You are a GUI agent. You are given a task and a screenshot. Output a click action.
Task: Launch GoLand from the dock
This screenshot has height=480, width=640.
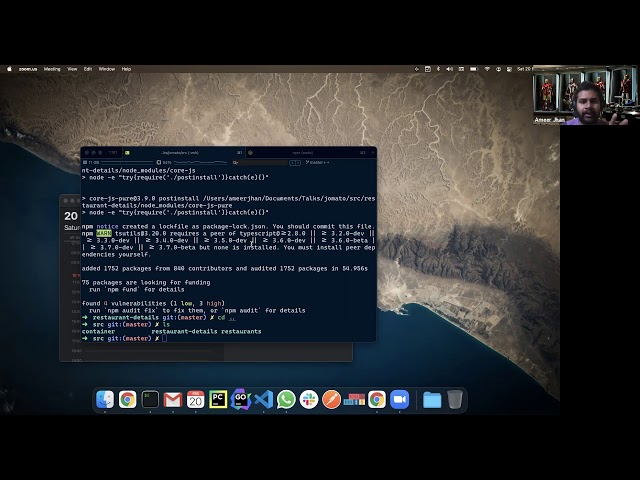click(241, 399)
